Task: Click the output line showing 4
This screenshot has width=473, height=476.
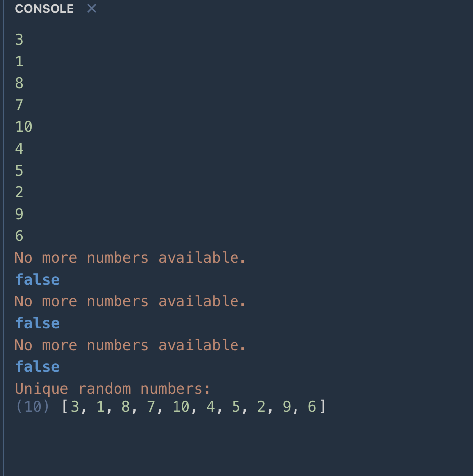Action: pyautogui.click(x=19, y=149)
